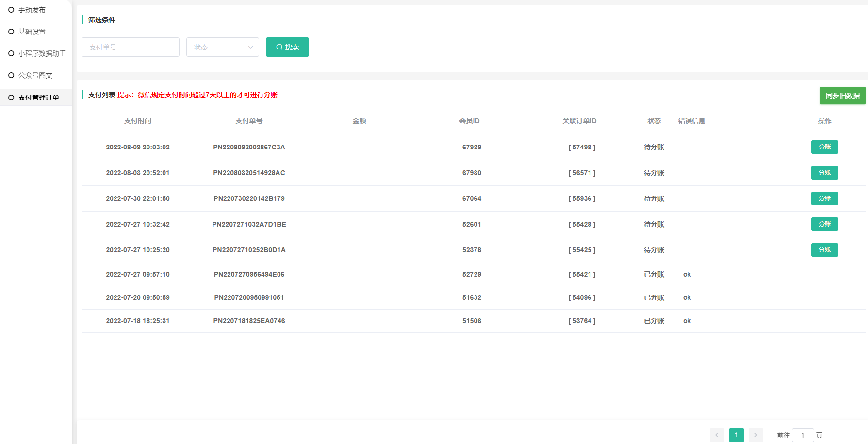
Task: Open the 状态 status dropdown
Action: 222,47
